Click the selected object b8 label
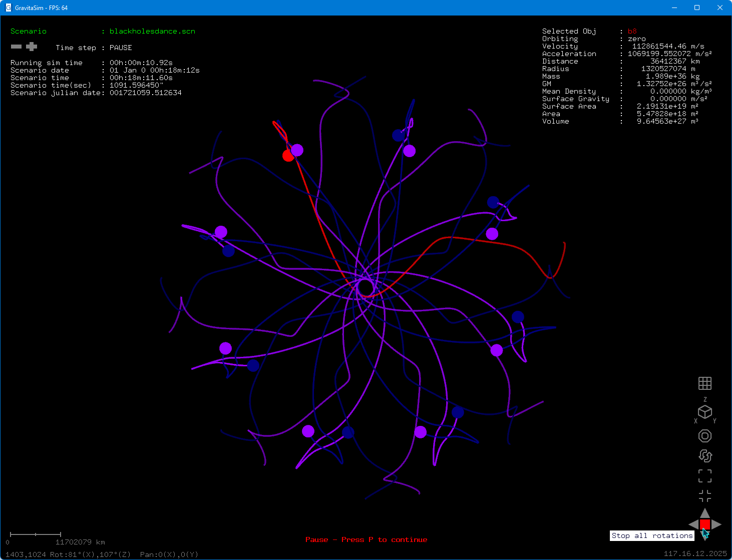The image size is (732, 560). tap(632, 31)
